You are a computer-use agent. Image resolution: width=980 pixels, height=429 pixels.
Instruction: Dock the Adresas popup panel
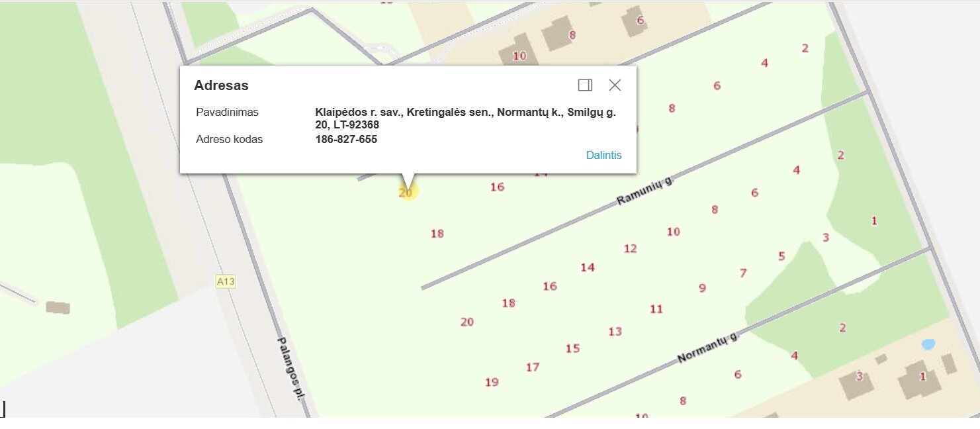click(585, 85)
